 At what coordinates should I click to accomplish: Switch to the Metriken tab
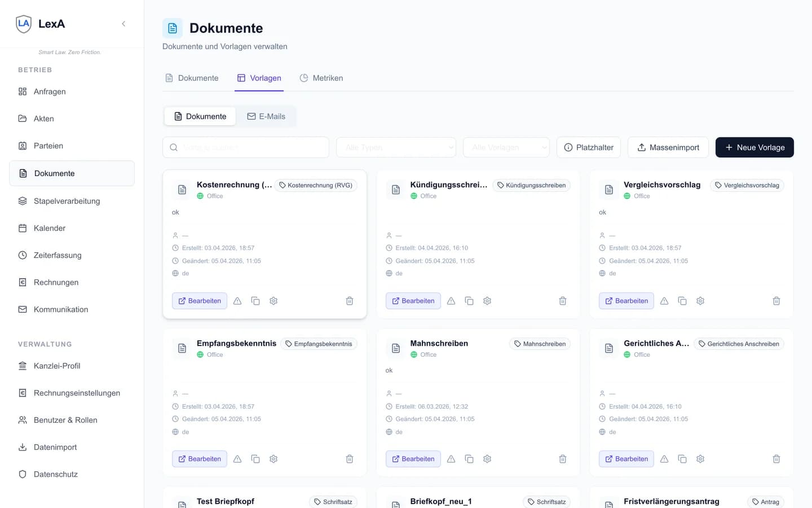pos(321,78)
